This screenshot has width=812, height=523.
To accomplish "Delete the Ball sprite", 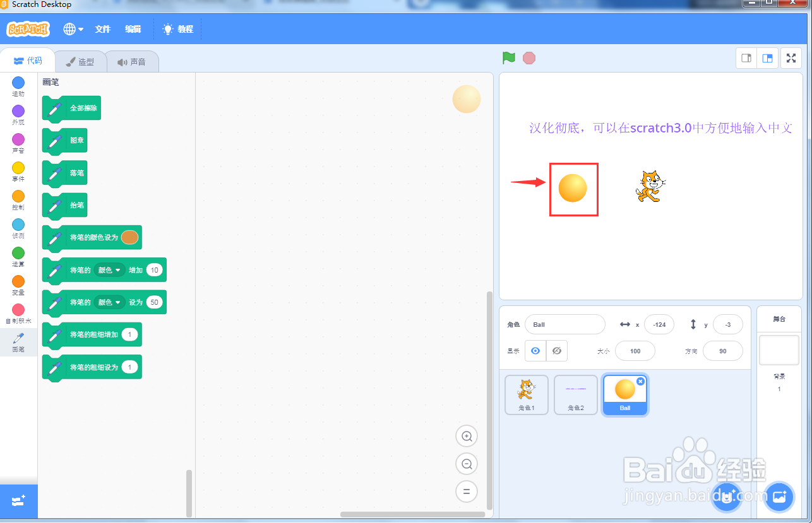I will click(x=640, y=381).
